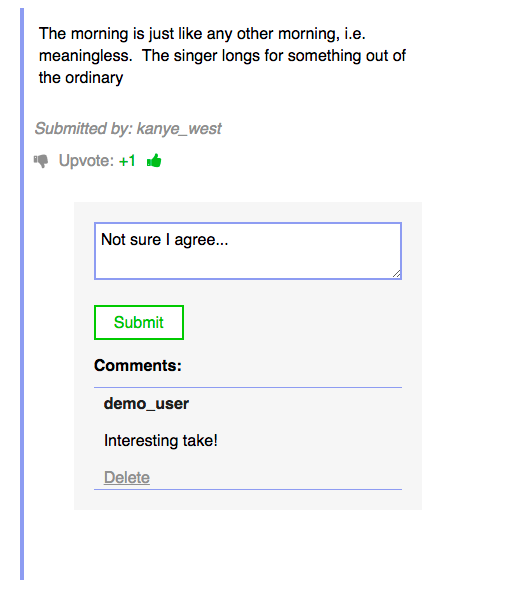
Task: Click the green thumbs-up icon
Action: click(x=154, y=160)
